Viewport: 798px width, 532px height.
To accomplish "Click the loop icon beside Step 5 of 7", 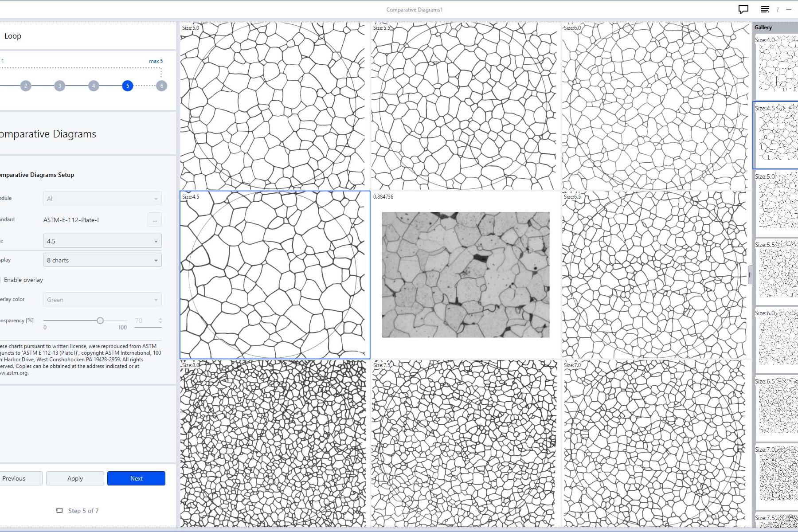I will (59, 510).
